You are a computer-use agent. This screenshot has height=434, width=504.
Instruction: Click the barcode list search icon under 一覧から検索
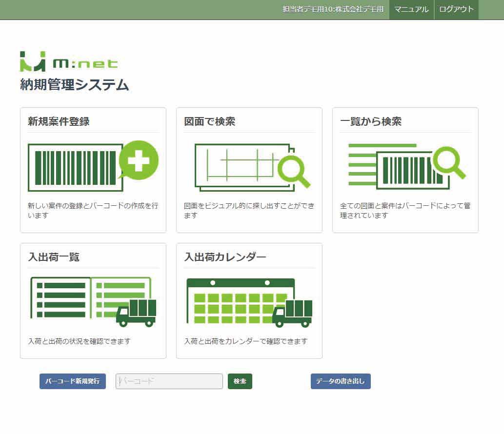point(406,165)
